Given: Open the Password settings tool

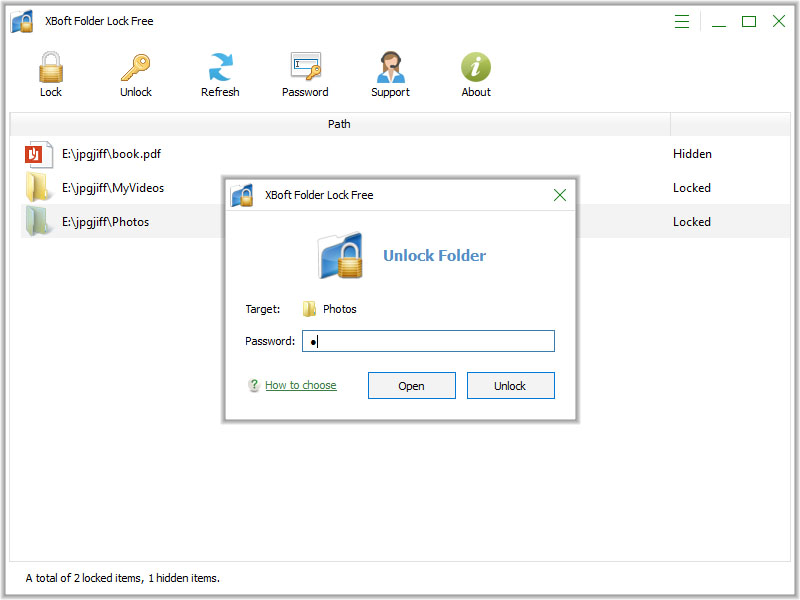Looking at the screenshot, I should pyautogui.click(x=305, y=68).
